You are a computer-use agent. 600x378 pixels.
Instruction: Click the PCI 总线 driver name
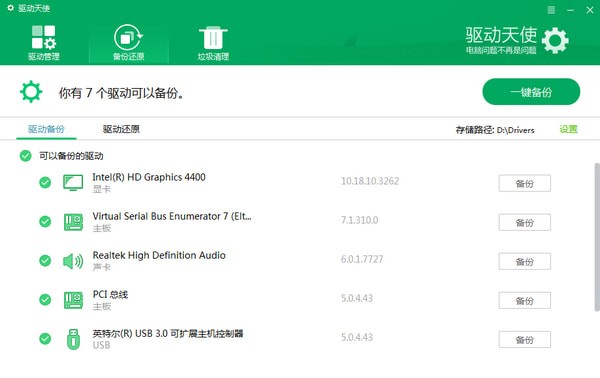110,294
